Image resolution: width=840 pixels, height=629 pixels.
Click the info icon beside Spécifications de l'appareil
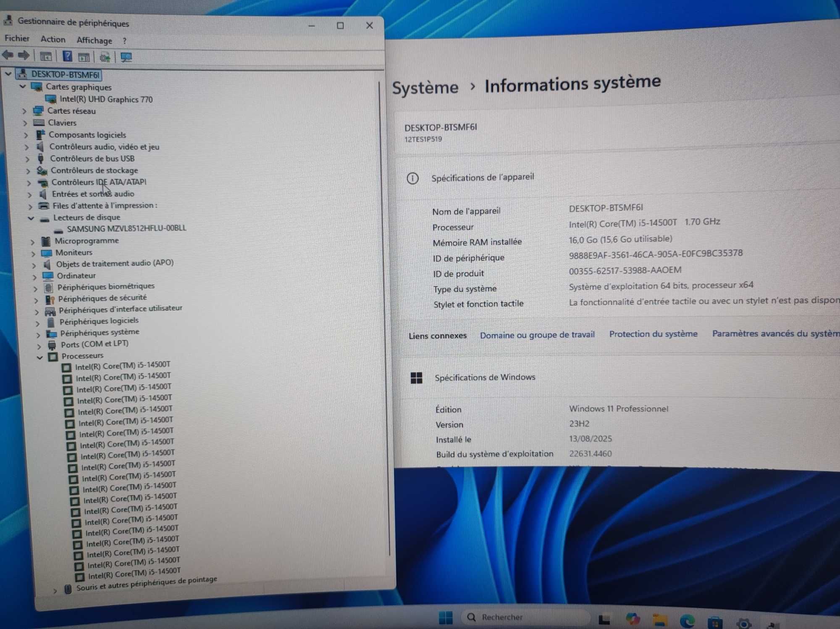412,179
